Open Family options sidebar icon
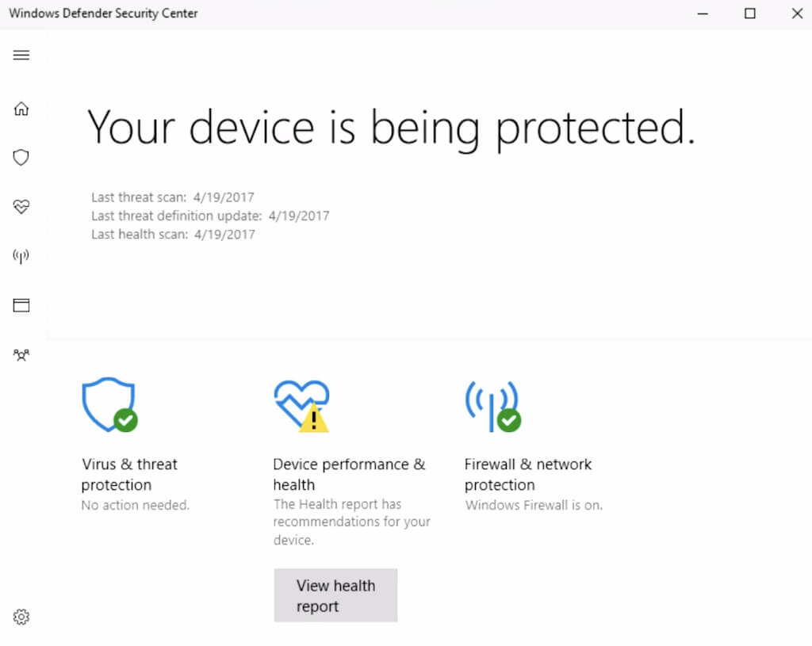The image size is (812, 646). tap(21, 355)
